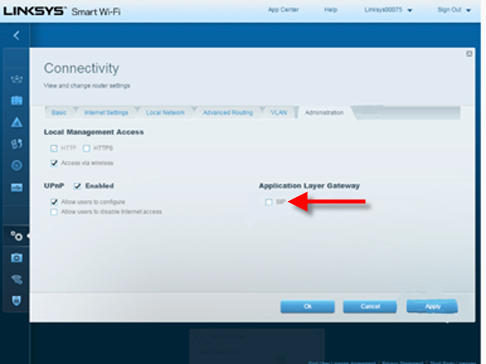Open the Wireless settings sidebar icon
This screenshot has width=486, height=364.
tap(17, 279)
